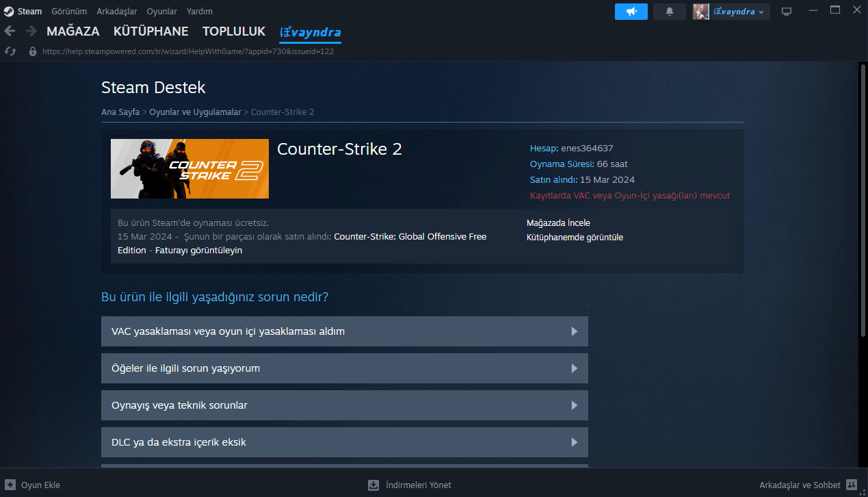Go to Ana Sayfa breadcrumb
The width and height of the screenshot is (868, 497).
(x=120, y=112)
